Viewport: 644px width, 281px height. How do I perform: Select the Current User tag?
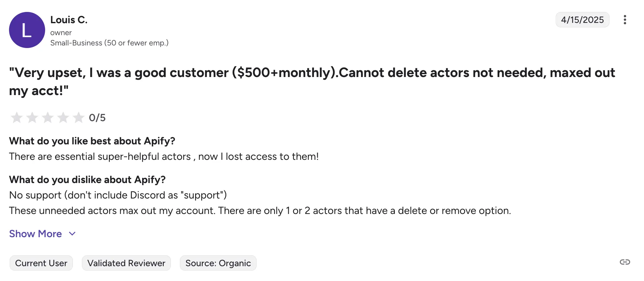tap(41, 263)
